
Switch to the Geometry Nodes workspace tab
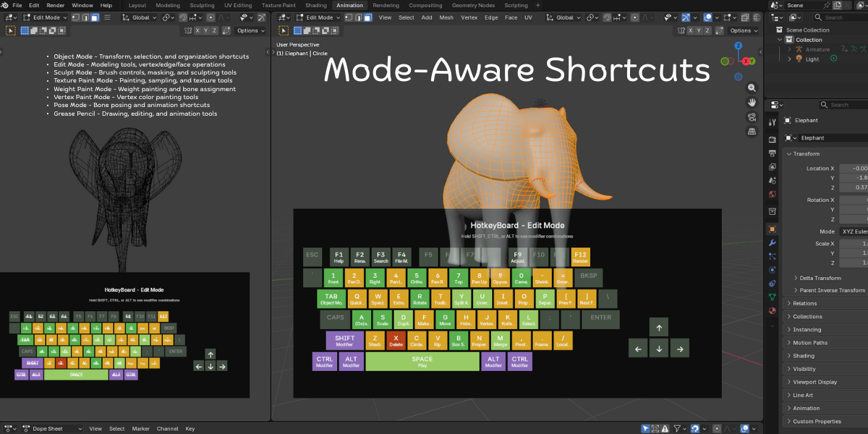point(473,5)
